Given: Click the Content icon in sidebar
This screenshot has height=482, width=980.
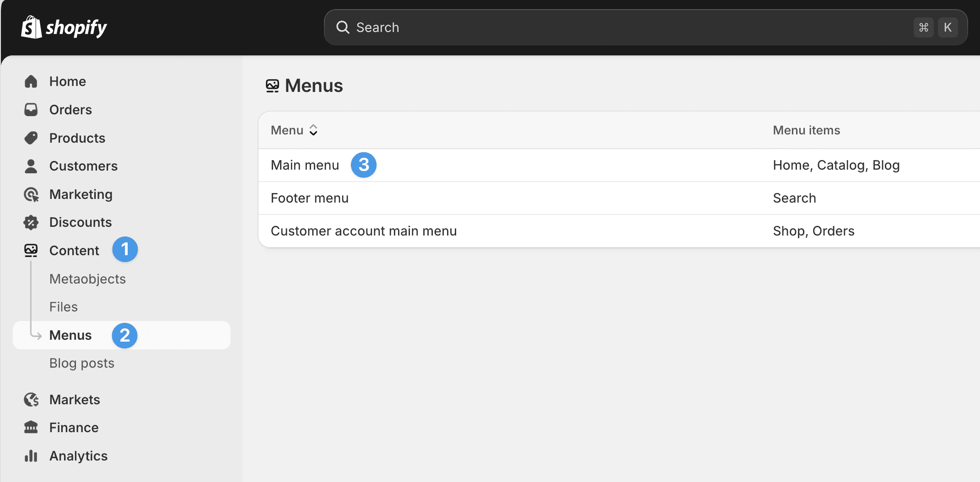Looking at the screenshot, I should [31, 251].
